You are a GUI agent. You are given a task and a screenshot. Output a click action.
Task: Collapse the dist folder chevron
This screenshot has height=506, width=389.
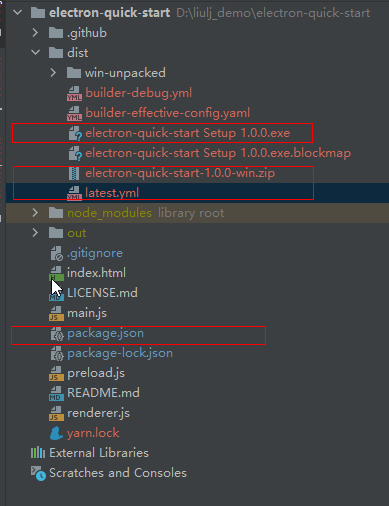[35, 52]
